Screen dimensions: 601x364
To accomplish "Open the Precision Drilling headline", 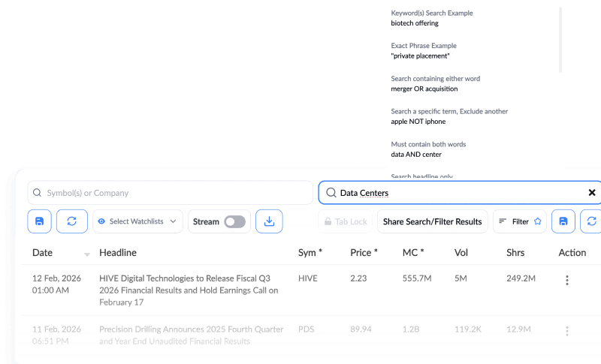I will point(191,335).
